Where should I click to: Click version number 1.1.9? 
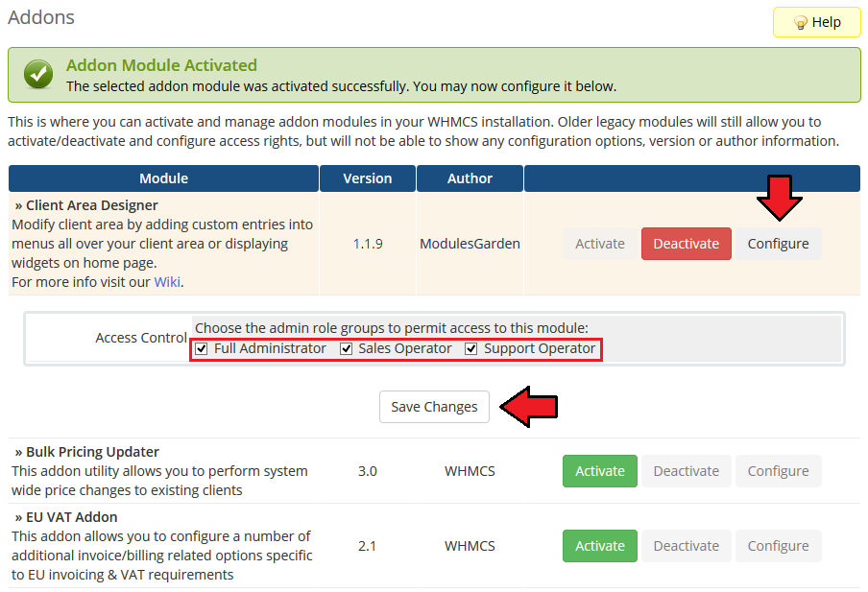pyautogui.click(x=368, y=244)
